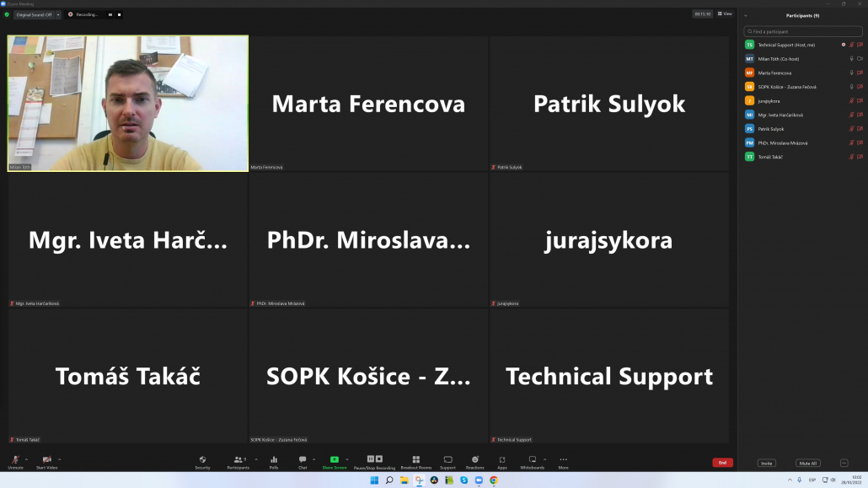Click the Find a participant search field

tap(803, 31)
